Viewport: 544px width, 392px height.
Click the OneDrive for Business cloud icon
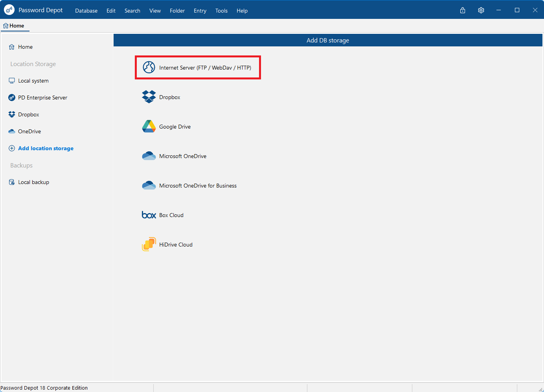149,185
